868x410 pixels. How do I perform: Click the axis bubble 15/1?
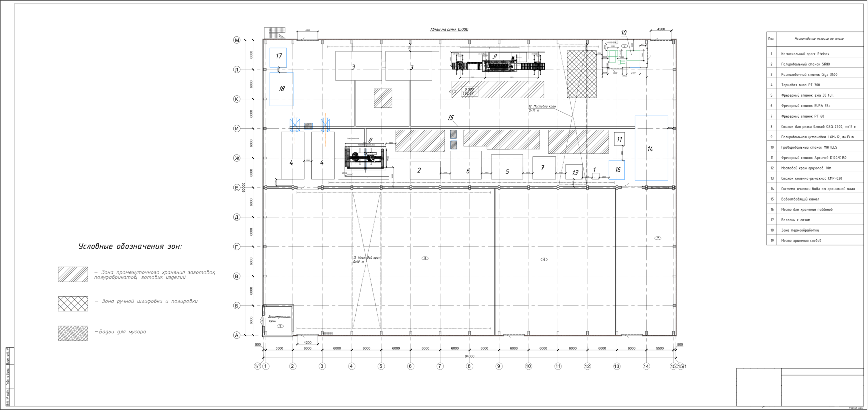[x=682, y=366]
